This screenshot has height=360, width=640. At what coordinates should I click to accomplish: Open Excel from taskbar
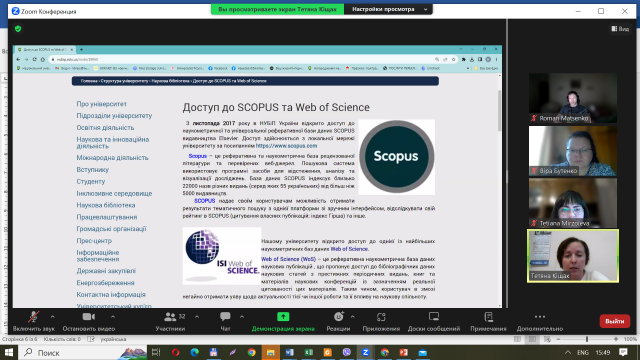309,353
